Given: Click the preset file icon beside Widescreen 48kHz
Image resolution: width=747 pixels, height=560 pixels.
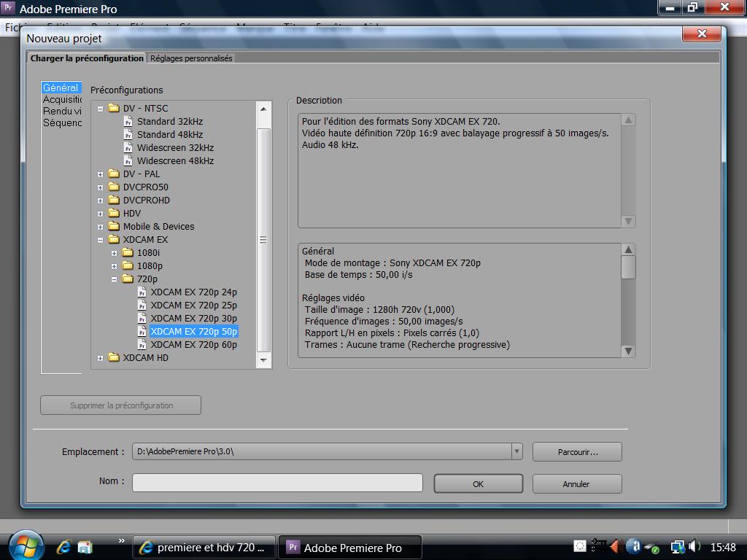Looking at the screenshot, I should tap(128, 161).
